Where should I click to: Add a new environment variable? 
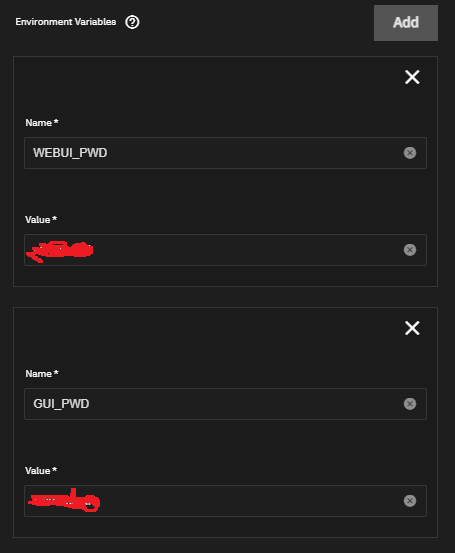tap(406, 23)
